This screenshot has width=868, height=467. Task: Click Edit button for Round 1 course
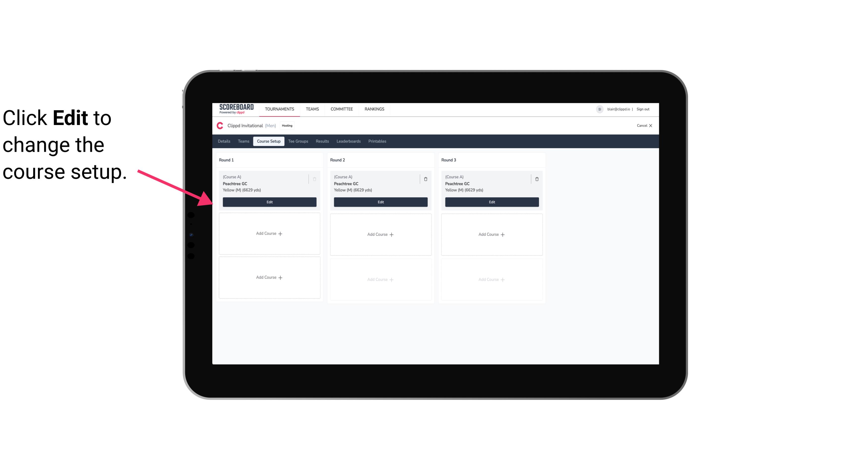click(269, 201)
